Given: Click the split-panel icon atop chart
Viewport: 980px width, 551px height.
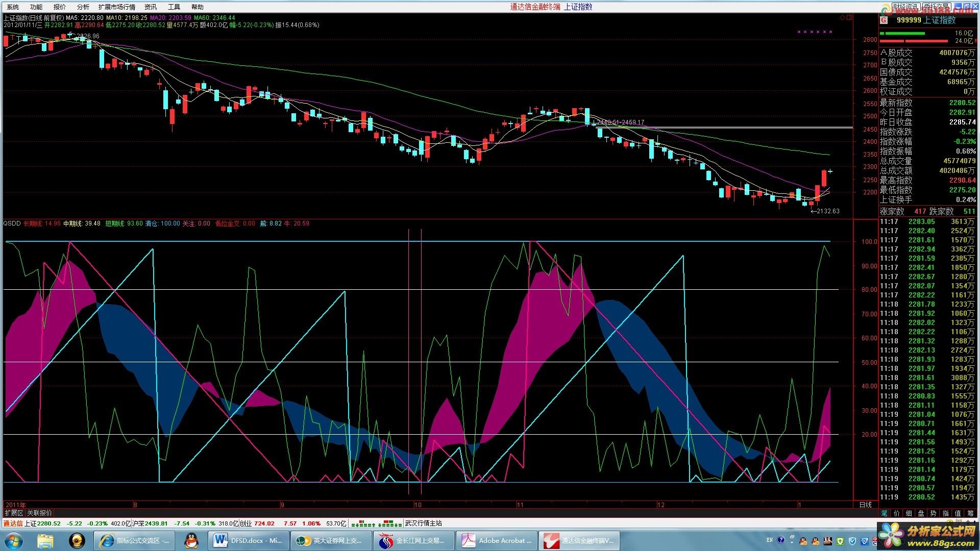Looking at the screenshot, I should (x=849, y=17).
